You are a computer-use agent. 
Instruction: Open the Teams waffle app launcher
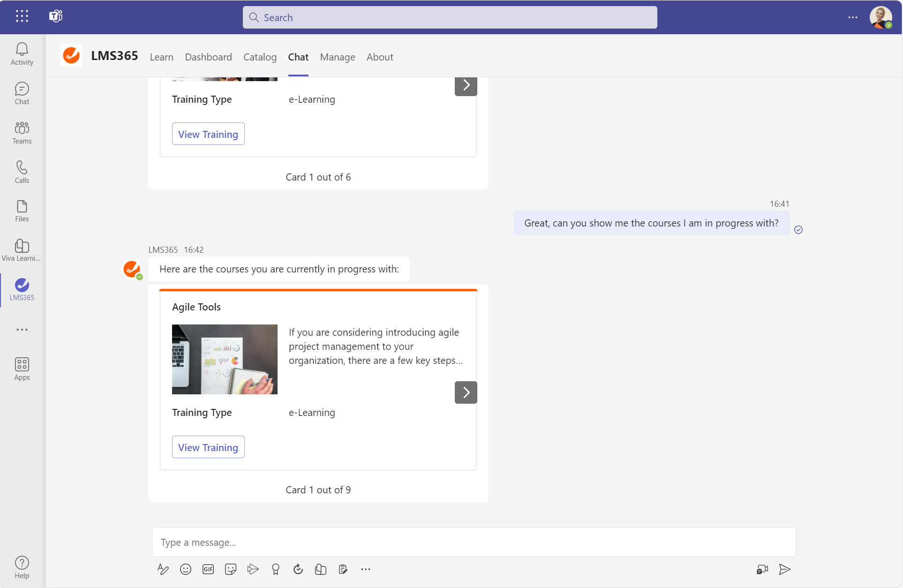22,16
